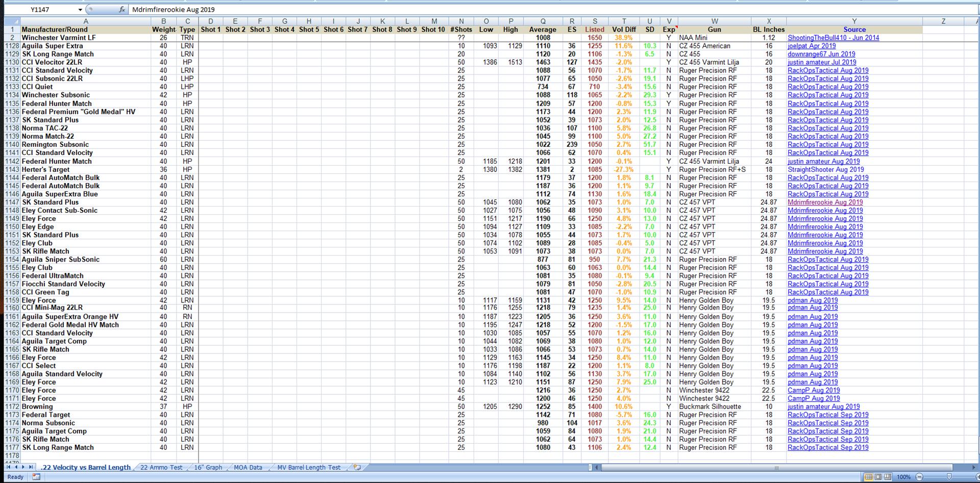This screenshot has height=483, width=980.
Task: Open RackOpsTactical Sep 2019 link in row 1177
Action: tap(828, 447)
